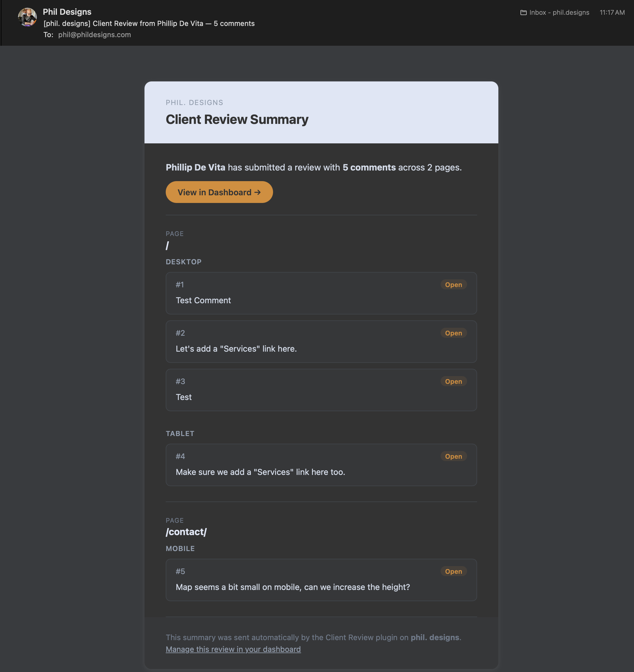Click the Client Review Summary heading
The width and height of the screenshot is (634, 672).
(237, 120)
